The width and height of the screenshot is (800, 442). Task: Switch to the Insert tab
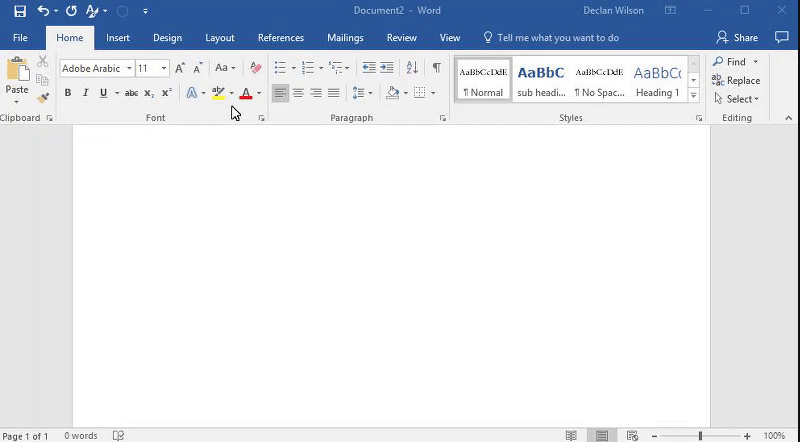(118, 38)
